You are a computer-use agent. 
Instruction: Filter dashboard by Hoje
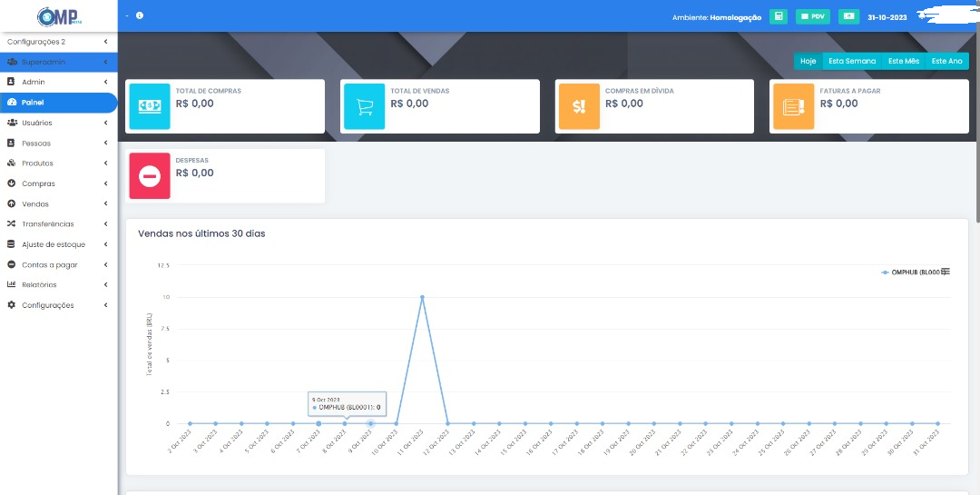[x=808, y=62]
